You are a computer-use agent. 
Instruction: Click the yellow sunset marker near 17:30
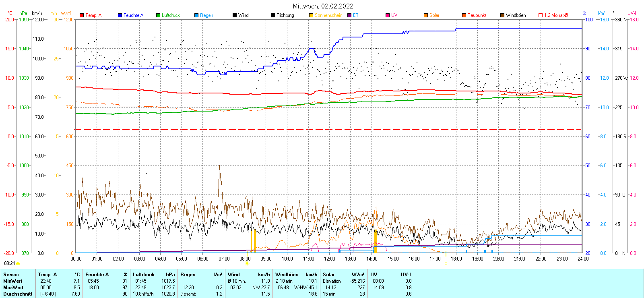click(446, 263)
